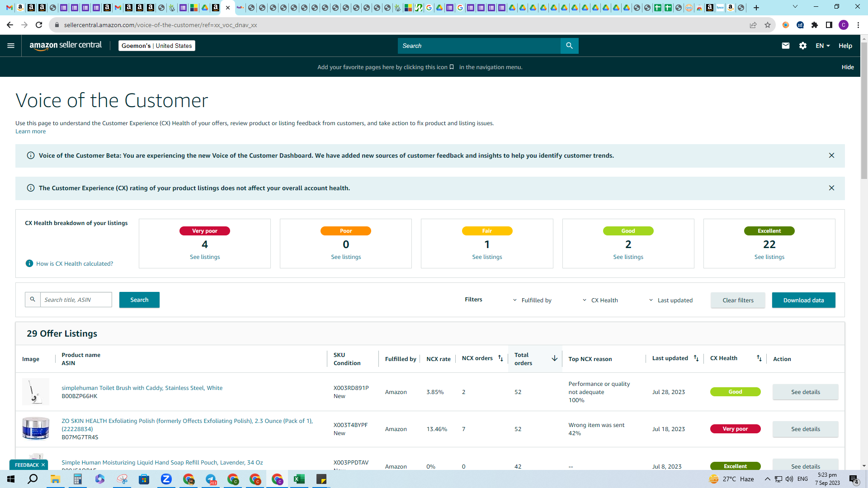Open the Help menu
The height and width of the screenshot is (488, 868).
pos(845,46)
